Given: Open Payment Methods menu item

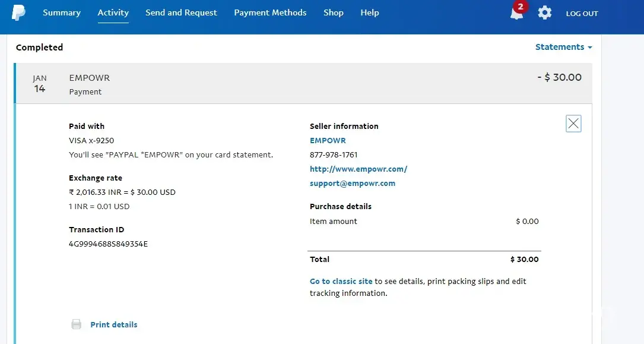Looking at the screenshot, I should (x=270, y=12).
